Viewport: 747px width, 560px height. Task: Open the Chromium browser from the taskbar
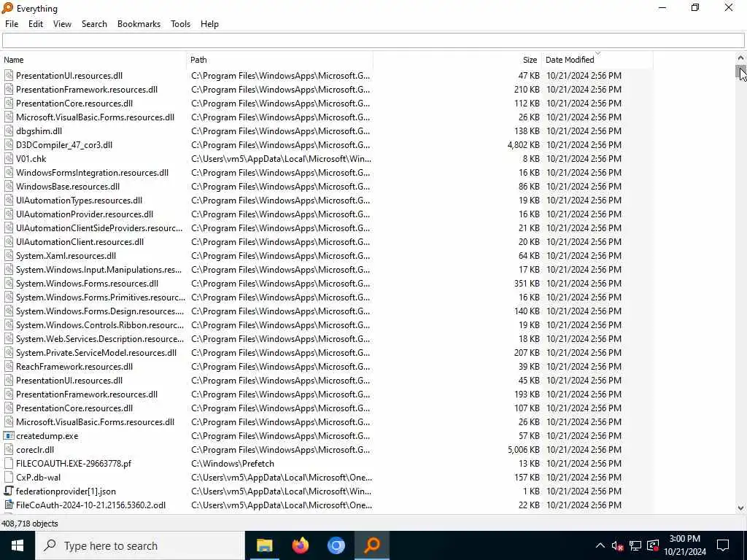pyautogui.click(x=336, y=545)
